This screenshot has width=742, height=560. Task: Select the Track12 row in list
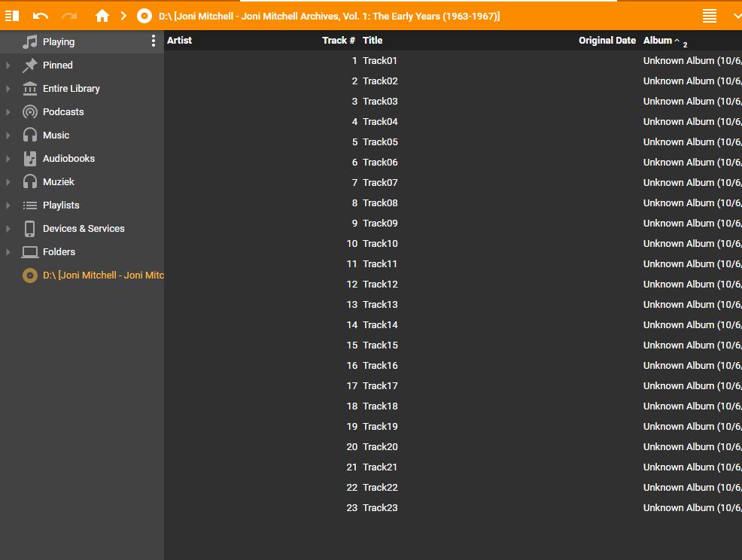click(x=380, y=285)
